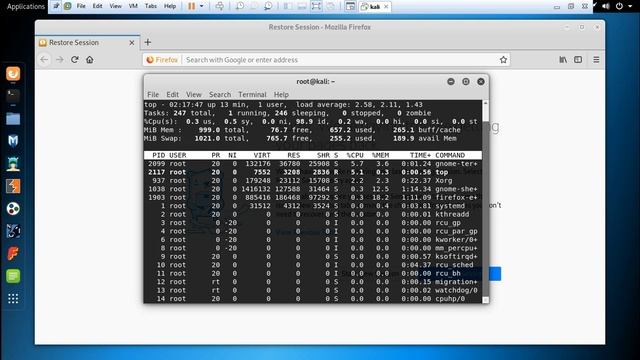Click the Xorg process row
Viewport: 640px width, 360px height.
click(x=313, y=180)
